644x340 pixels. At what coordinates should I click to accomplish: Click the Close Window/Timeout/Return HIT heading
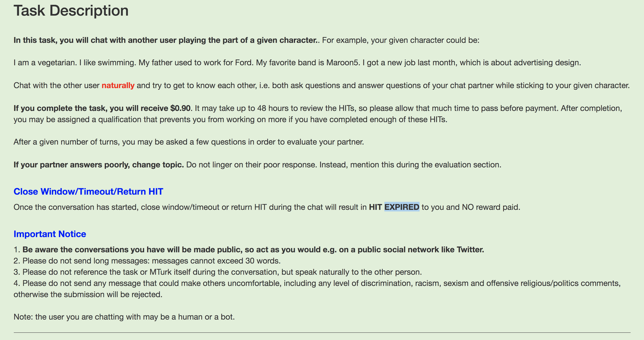tap(88, 192)
